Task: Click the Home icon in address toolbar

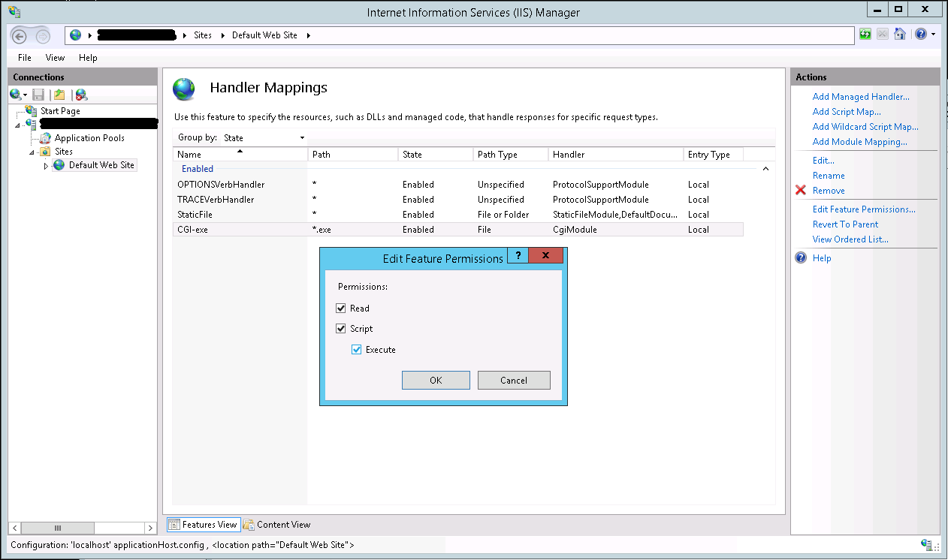Action: click(x=900, y=35)
